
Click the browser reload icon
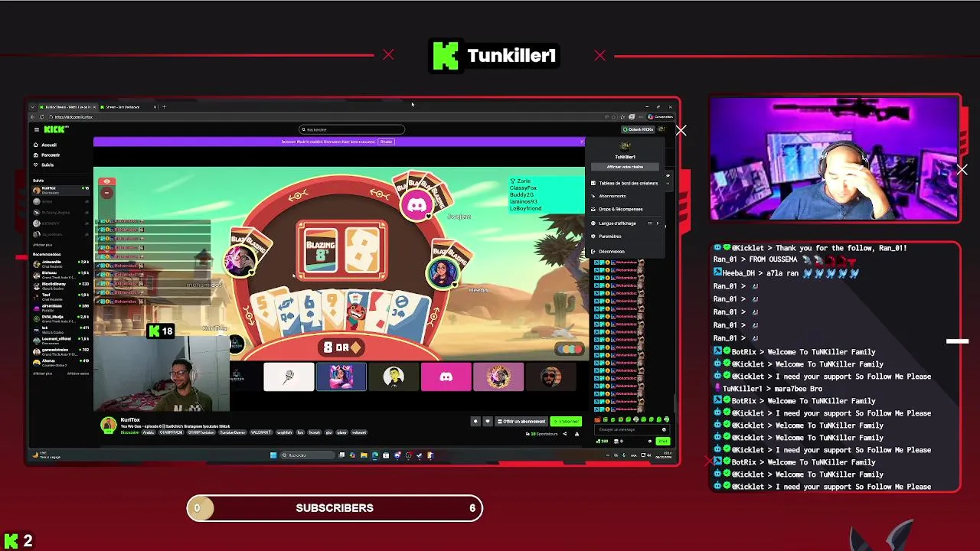pyautogui.click(x=41, y=117)
